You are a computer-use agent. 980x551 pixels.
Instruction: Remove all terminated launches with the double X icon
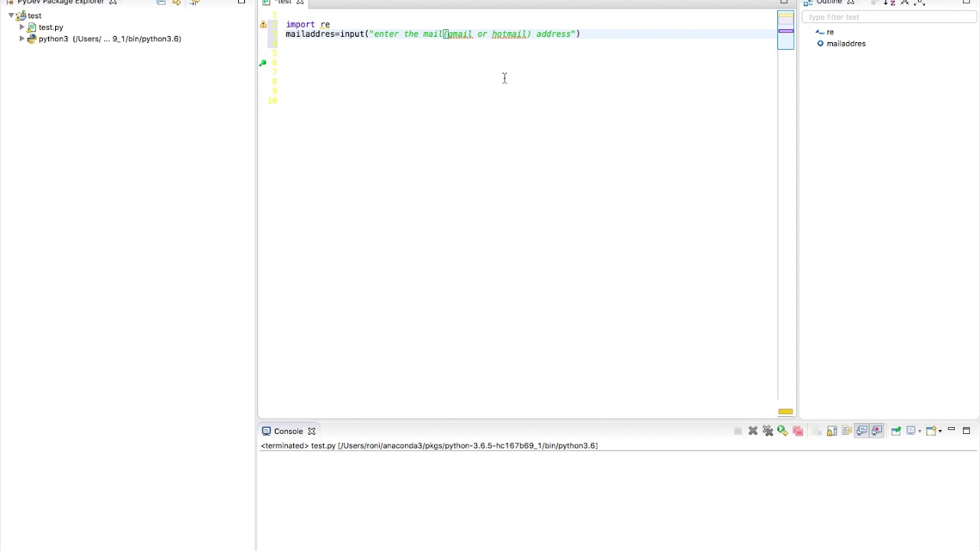click(768, 431)
